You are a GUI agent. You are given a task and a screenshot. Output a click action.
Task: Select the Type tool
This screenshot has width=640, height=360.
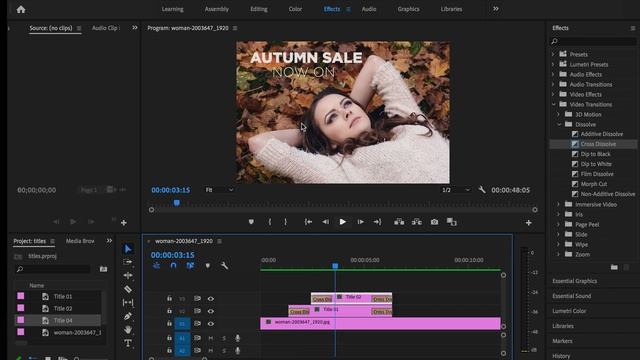[128, 343]
